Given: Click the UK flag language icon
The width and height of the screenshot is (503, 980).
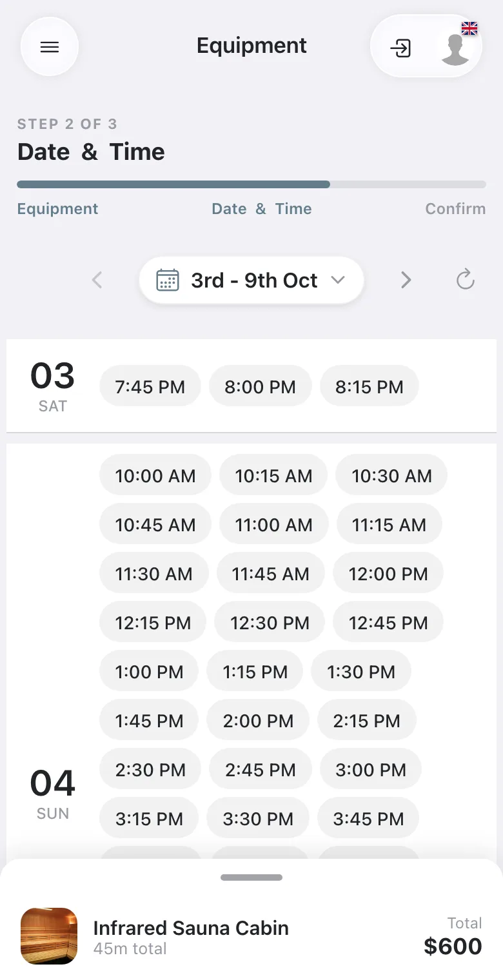Looking at the screenshot, I should (x=469, y=28).
